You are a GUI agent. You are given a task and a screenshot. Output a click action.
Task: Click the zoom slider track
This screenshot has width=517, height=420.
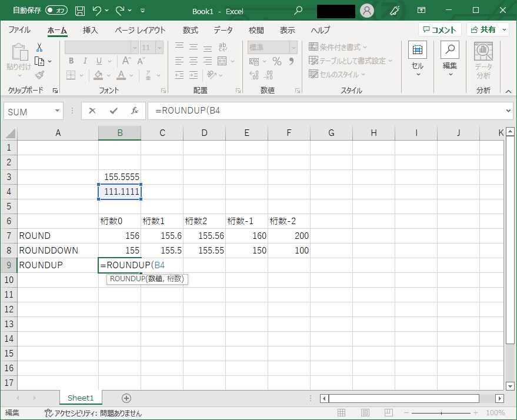coord(441,413)
